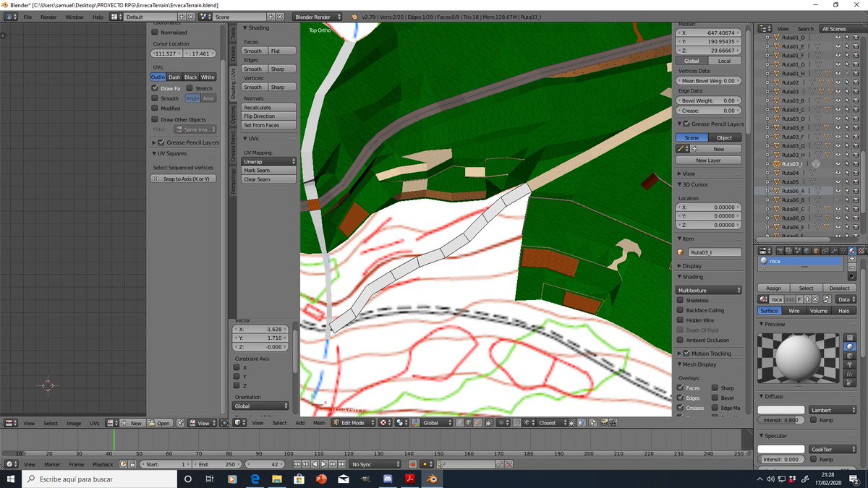Open the Multitexture shading dropdown
868x488 pixels.
pos(709,290)
